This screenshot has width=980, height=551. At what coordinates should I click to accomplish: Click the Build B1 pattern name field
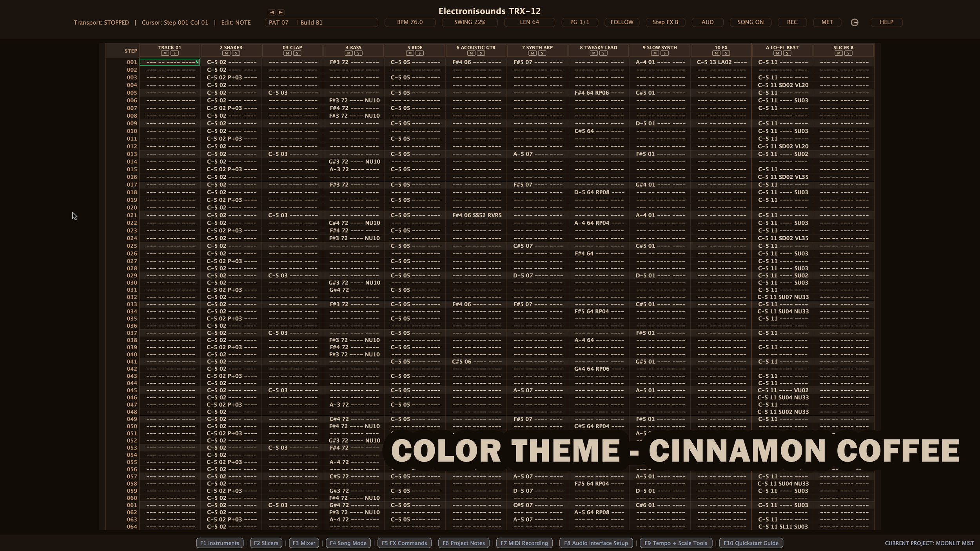coord(338,22)
